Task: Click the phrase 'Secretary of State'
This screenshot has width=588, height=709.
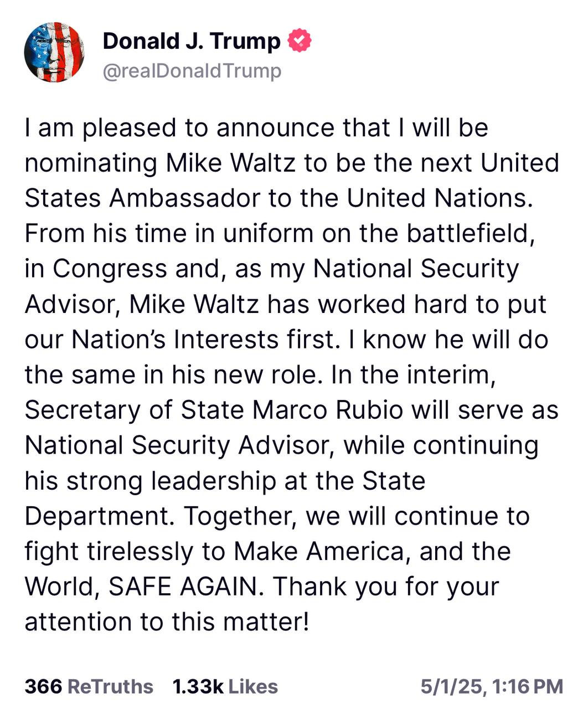Action: (x=135, y=410)
